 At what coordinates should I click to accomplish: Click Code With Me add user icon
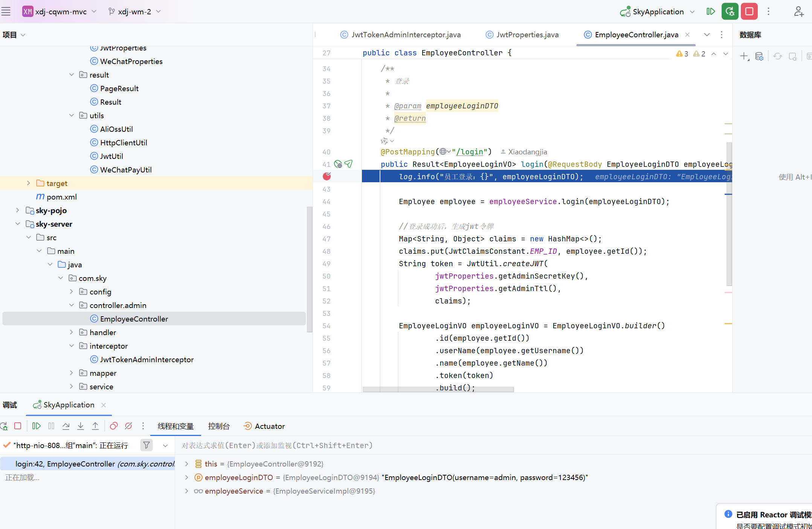click(x=798, y=11)
